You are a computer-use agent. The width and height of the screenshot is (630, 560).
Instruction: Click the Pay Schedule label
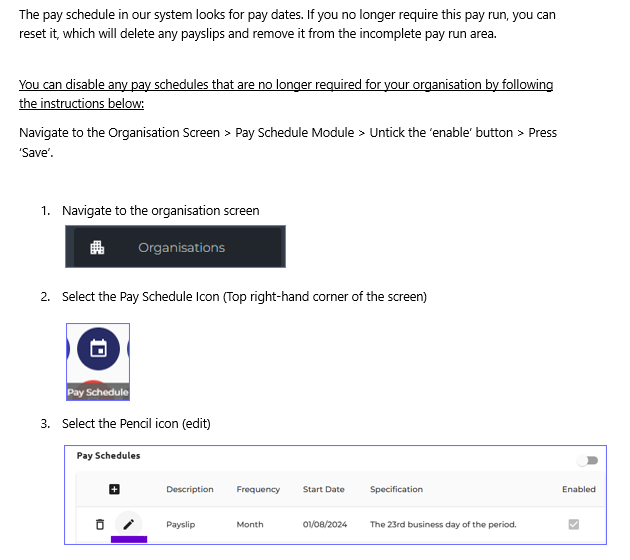point(98,392)
